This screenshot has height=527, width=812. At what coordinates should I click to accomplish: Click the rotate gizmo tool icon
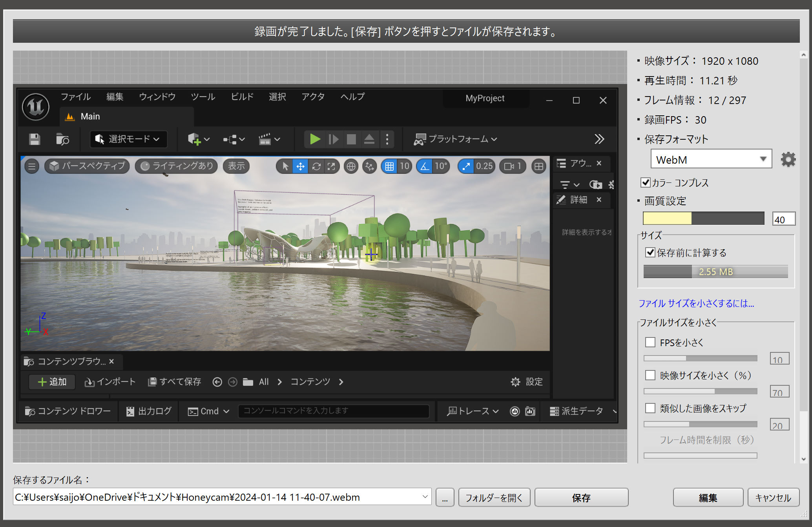pyautogui.click(x=316, y=166)
